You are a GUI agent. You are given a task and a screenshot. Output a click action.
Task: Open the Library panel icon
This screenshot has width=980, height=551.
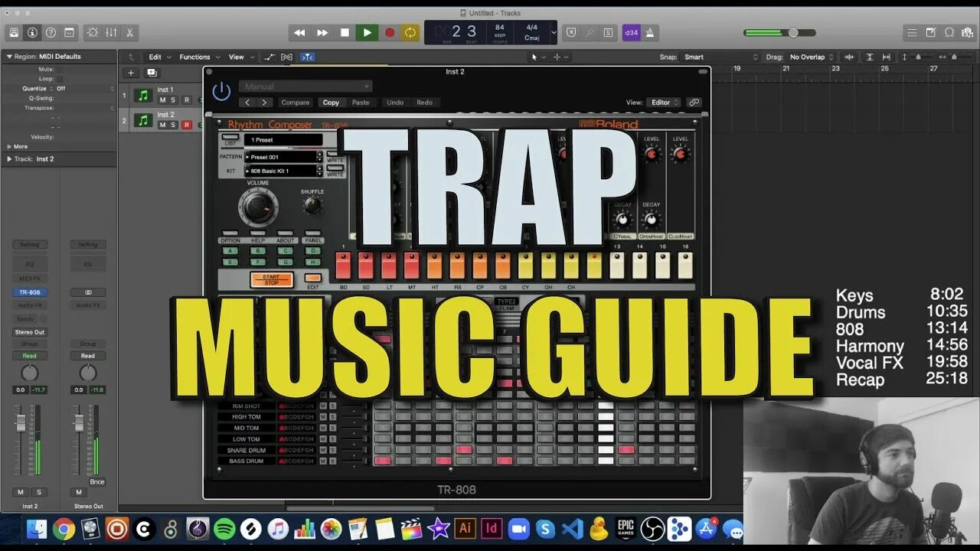[14, 32]
